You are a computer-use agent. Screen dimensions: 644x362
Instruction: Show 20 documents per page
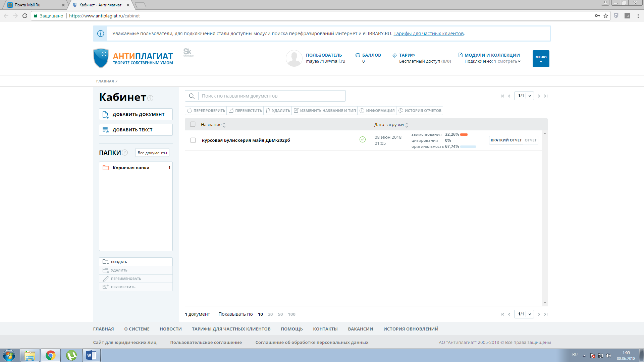coord(270,314)
